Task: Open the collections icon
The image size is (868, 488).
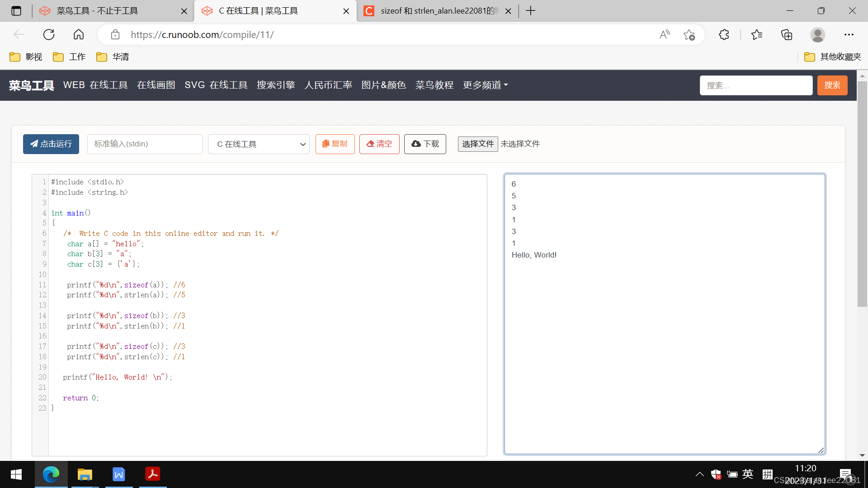Action: (x=787, y=35)
